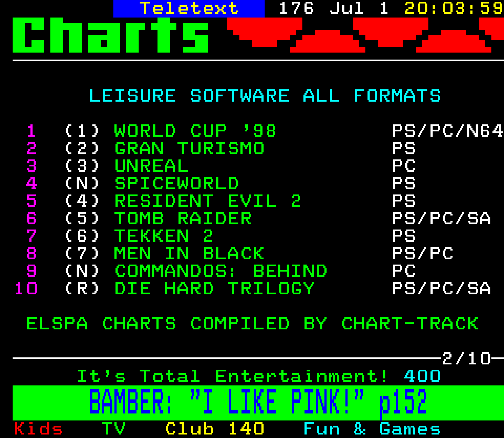504x438 pixels.
Task: Select the GRAN TURISMO chart entry
Action: (189, 149)
